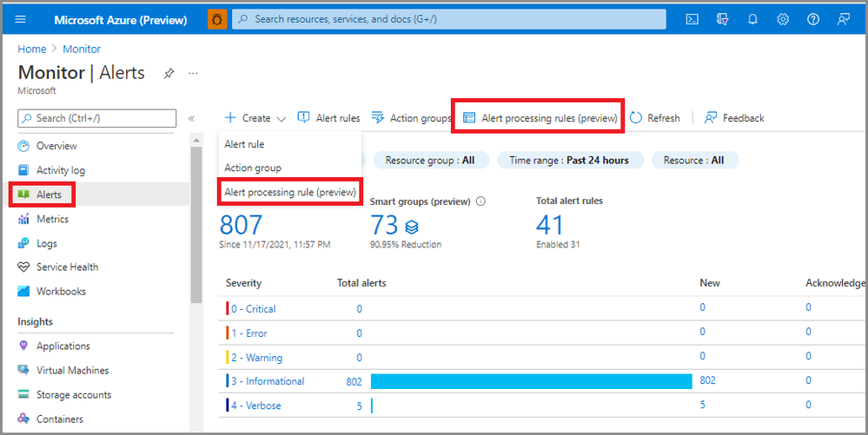
Task: Open Metrics in the left navigation
Action: 52,219
